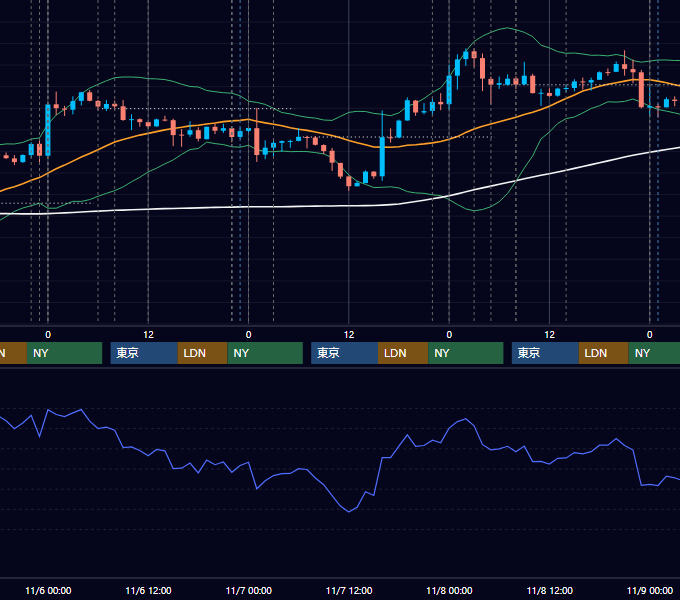Viewport: 680px width, 600px height.
Task: Select the LDN session block on 11/6
Action: pos(203,353)
